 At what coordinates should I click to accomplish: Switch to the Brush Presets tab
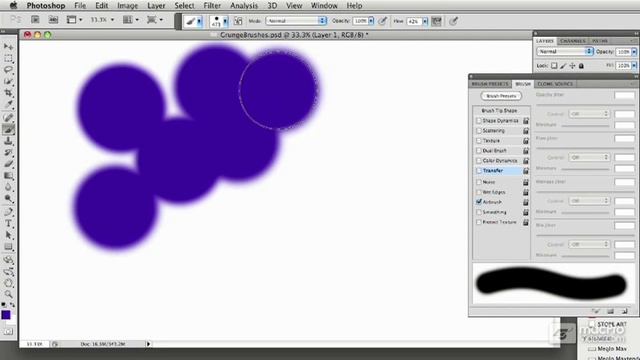click(490, 84)
